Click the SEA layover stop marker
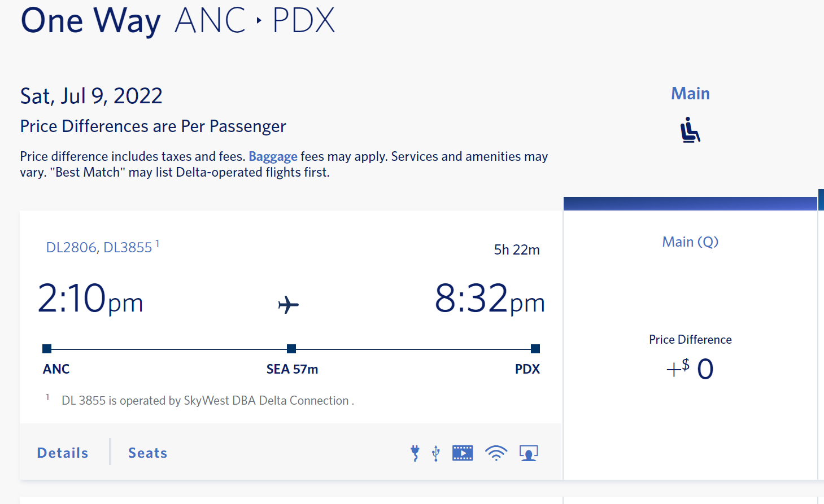The image size is (824, 504). [x=291, y=349]
